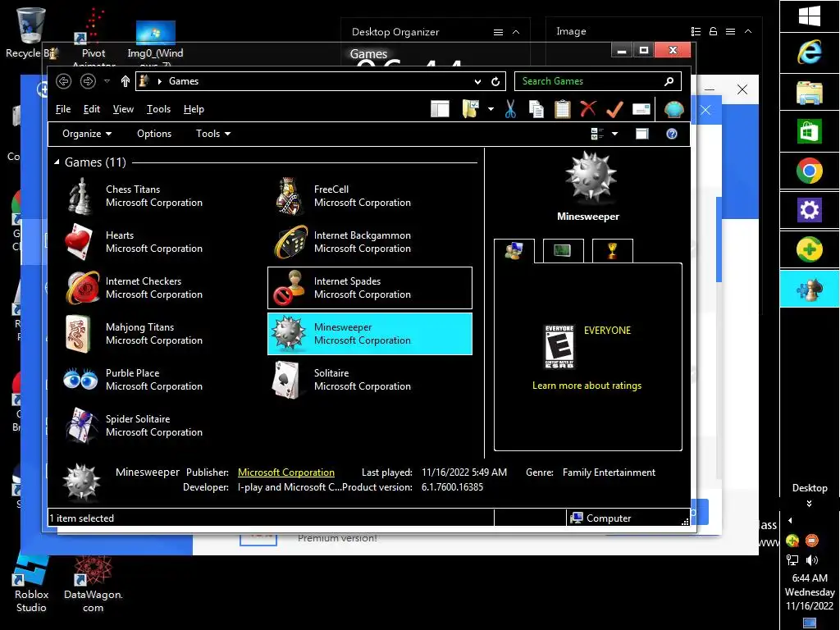
Task: Click Learn more about ratings link
Action: coord(587,386)
